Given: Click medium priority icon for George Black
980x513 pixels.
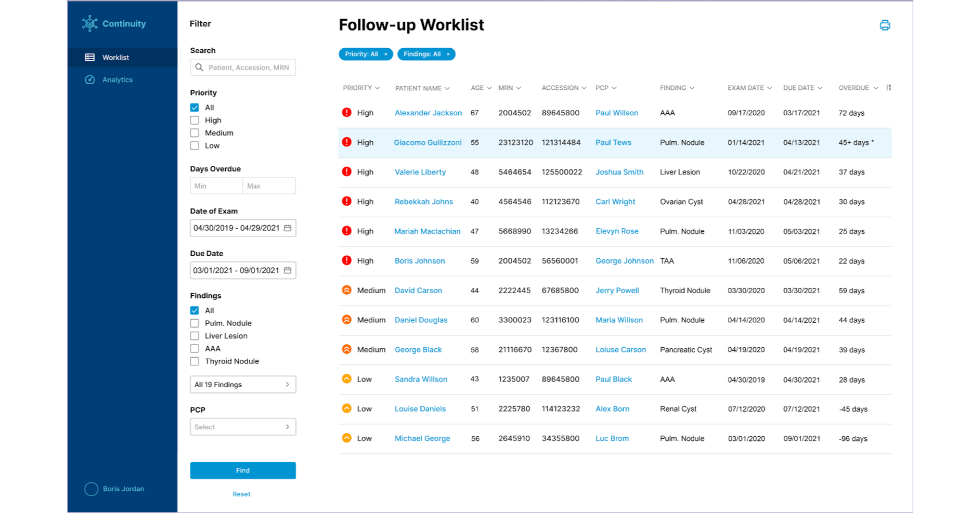Looking at the screenshot, I should tap(347, 349).
